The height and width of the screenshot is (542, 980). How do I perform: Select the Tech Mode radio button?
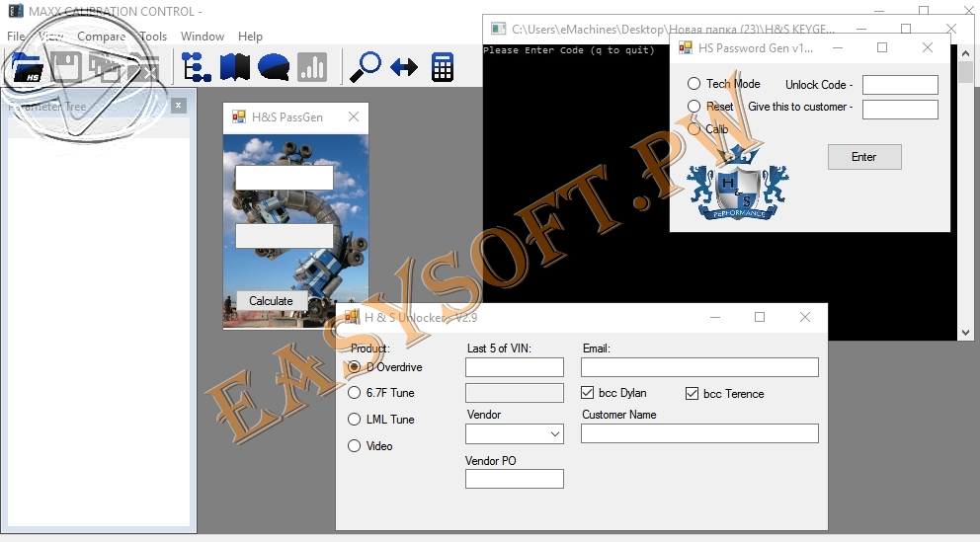(x=694, y=84)
